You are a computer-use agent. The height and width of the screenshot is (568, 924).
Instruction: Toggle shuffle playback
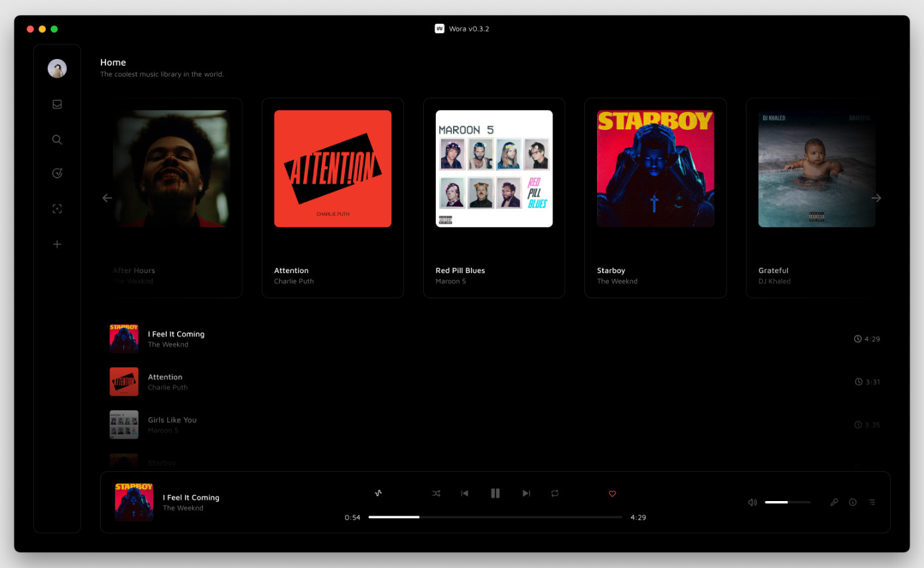point(436,493)
